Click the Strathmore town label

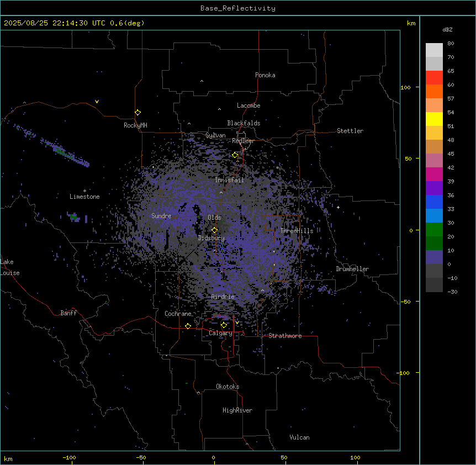tap(285, 336)
